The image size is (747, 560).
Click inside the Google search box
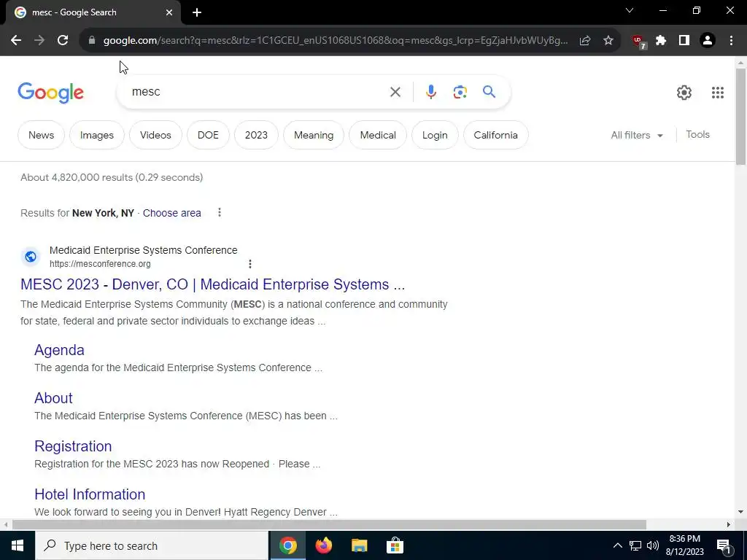pos(258,92)
